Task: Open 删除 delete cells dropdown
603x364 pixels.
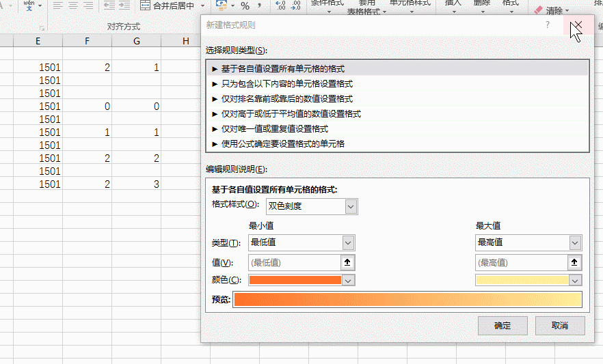Action: point(482,6)
